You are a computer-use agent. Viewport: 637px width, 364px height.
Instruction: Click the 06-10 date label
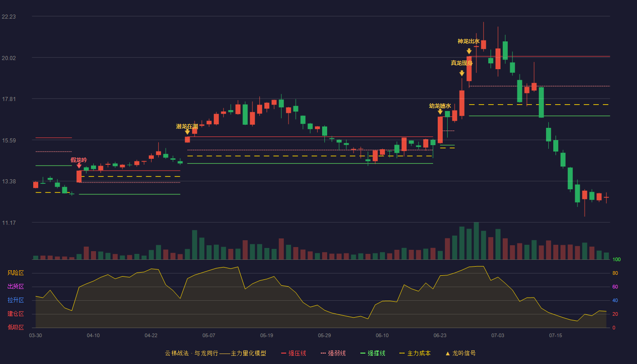tap(382, 335)
